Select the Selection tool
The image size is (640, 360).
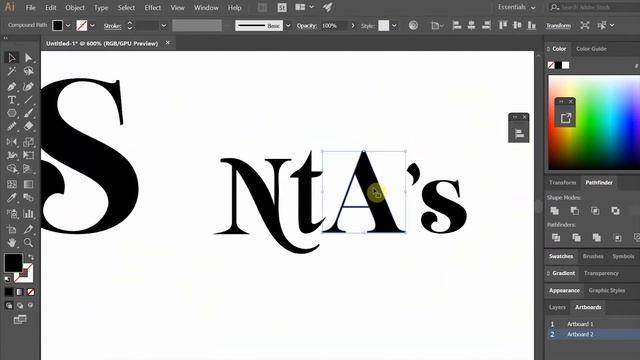click(11, 58)
